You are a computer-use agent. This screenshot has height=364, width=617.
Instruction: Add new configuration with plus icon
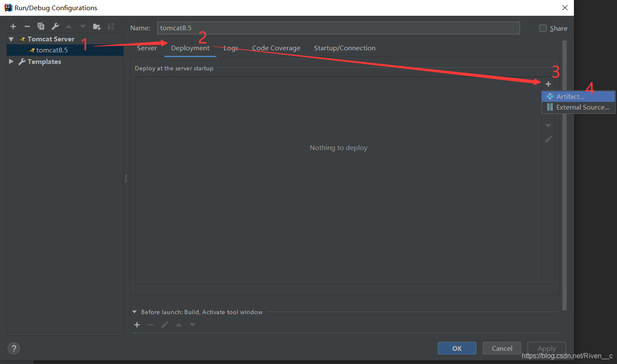coord(13,26)
